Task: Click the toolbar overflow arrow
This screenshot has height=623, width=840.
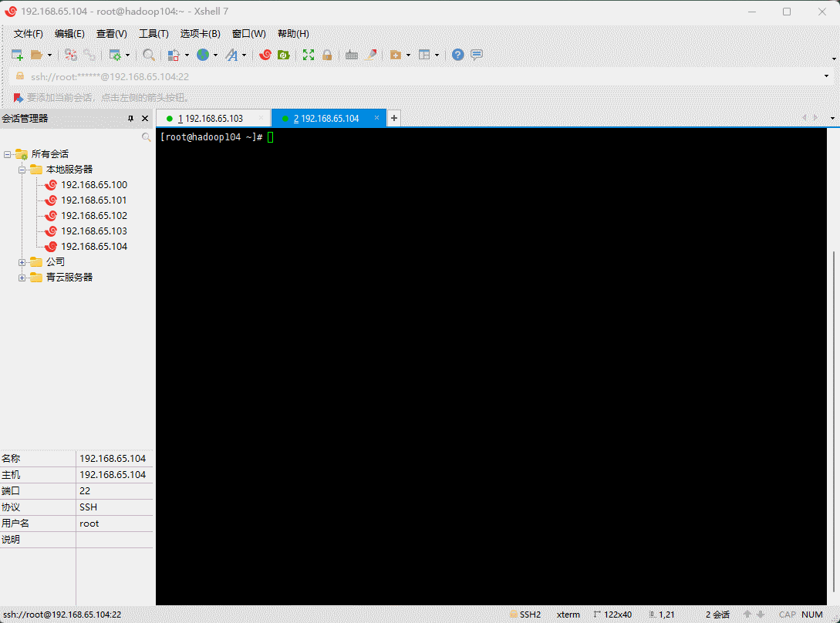Action: (834, 59)
